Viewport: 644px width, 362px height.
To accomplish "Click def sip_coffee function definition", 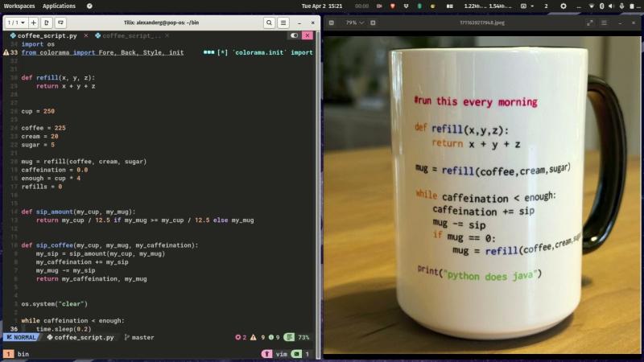I will click(109, 245).
